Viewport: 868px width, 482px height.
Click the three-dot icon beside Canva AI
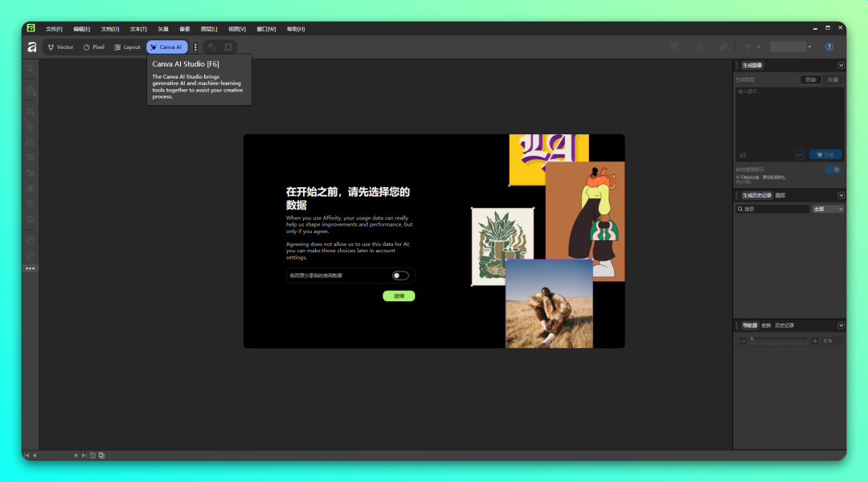(195, 47)
